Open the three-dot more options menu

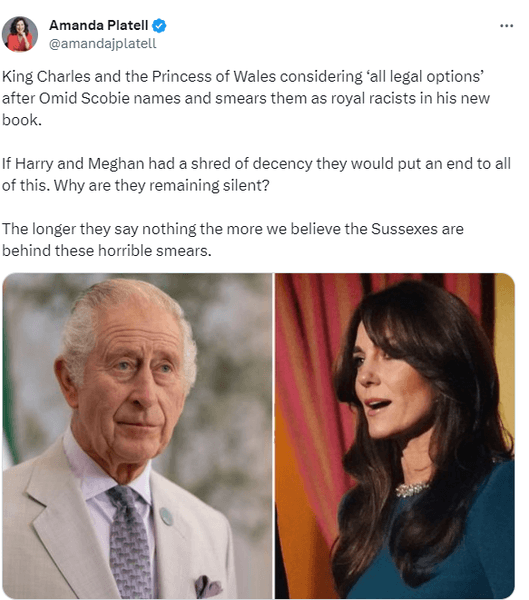coord(506,26)
